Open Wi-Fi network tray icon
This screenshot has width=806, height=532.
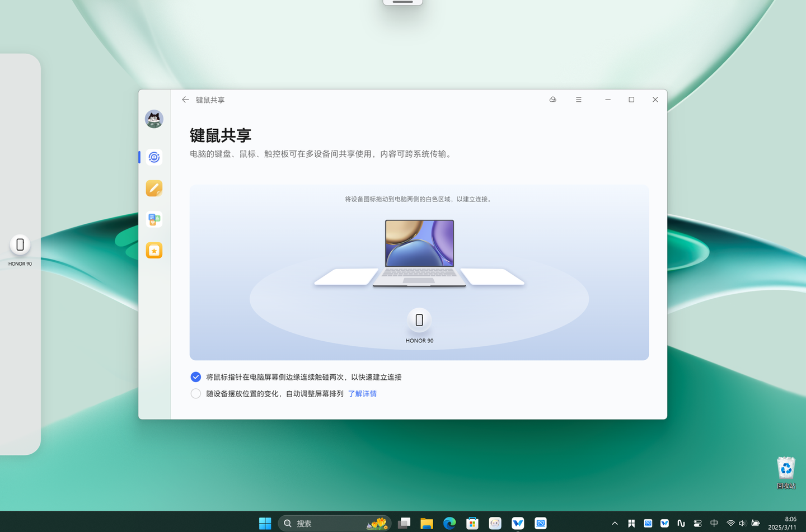[730, 524]
